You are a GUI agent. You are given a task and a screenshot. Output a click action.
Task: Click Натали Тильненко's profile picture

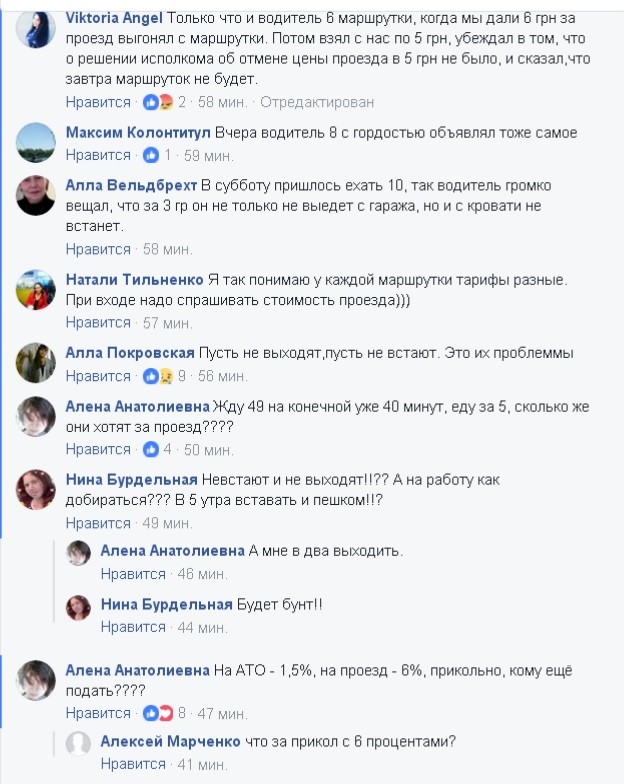(36, 290)
